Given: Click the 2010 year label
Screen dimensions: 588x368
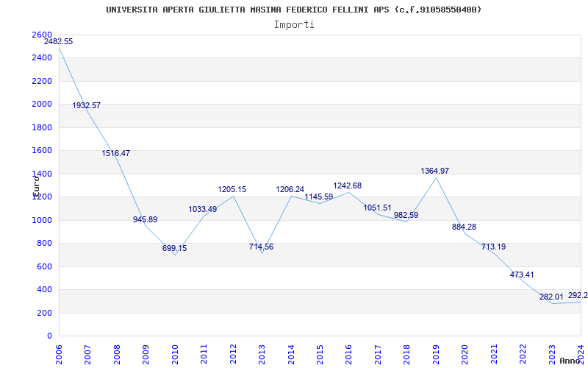Looking at the screenshot, I should [175, 354].
